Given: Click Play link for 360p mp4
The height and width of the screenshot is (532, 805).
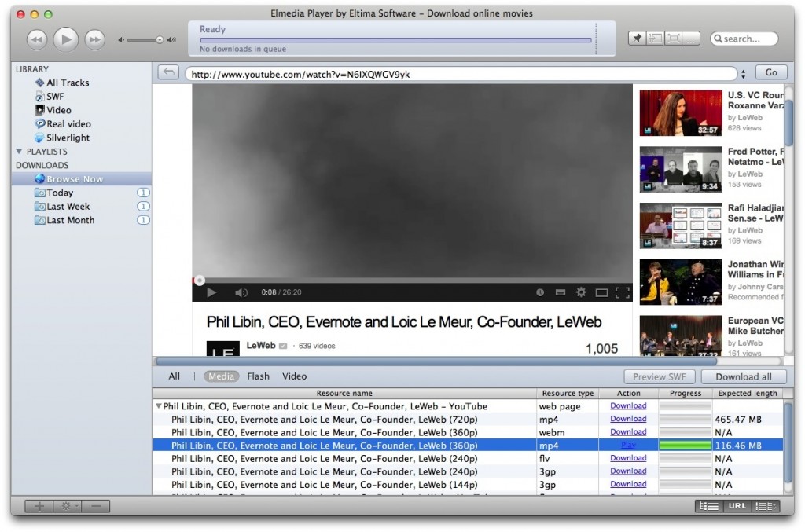Looking at the screenshot, I should pos(628,446).
